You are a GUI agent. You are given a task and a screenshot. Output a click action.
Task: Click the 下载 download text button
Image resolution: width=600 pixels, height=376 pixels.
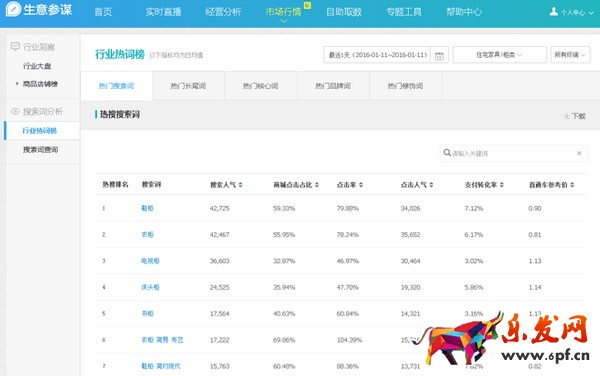578,116
